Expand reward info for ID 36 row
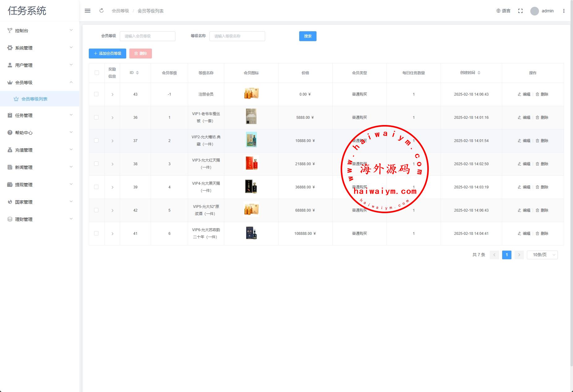 112,118
